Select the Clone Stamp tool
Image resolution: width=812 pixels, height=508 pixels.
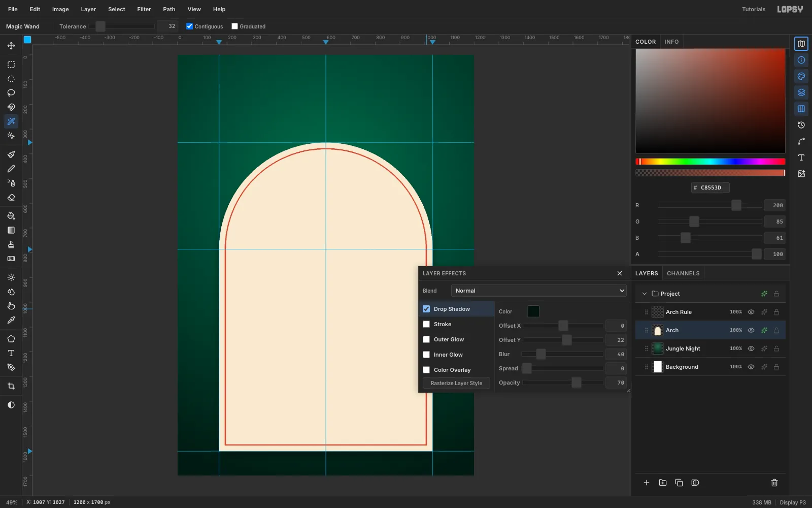click(11, 244)
